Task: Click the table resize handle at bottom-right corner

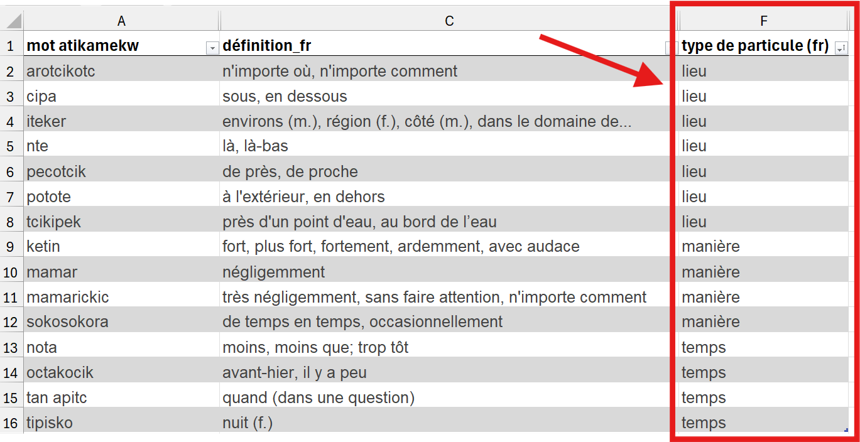Action: click(x=845, y=431)
